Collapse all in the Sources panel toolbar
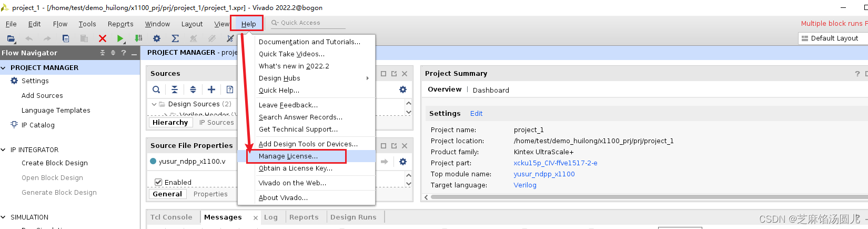The image size is (868, 229). pyautogui.click(x=175, y=89)
